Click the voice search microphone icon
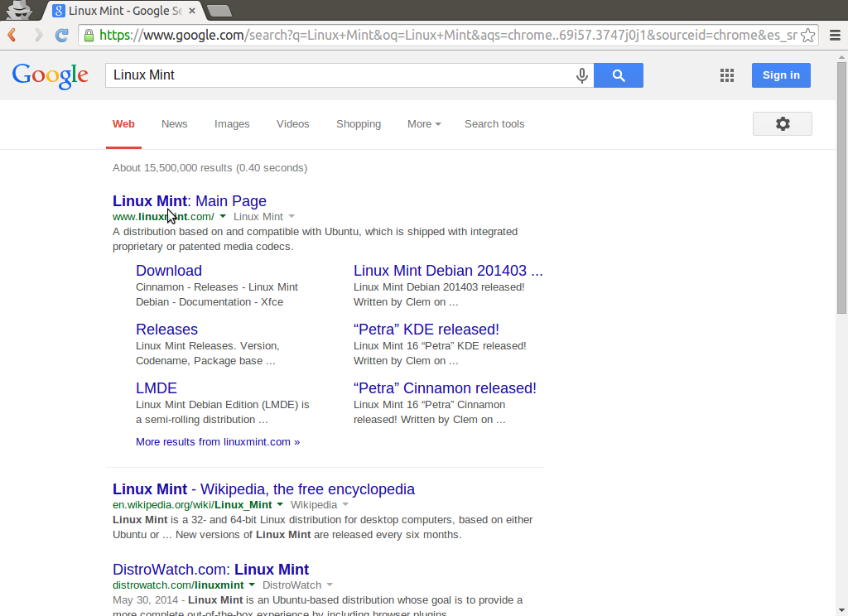Screen dimensions: 848x616 [581, 75]
